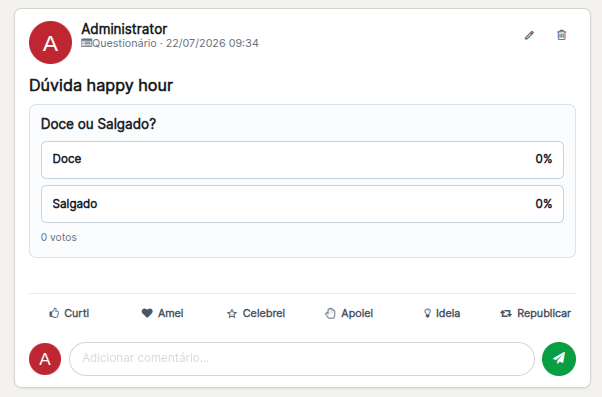602x397 pixels.
Task: React with Curti
Action: [69, 313]
